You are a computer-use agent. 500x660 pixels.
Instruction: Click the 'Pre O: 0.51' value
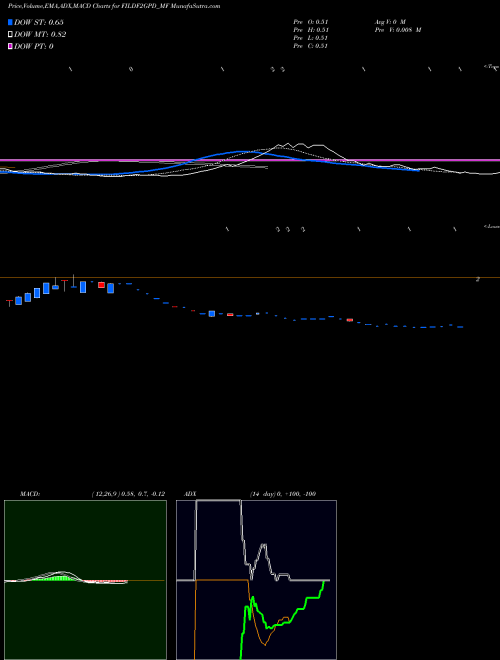(311, 22)
